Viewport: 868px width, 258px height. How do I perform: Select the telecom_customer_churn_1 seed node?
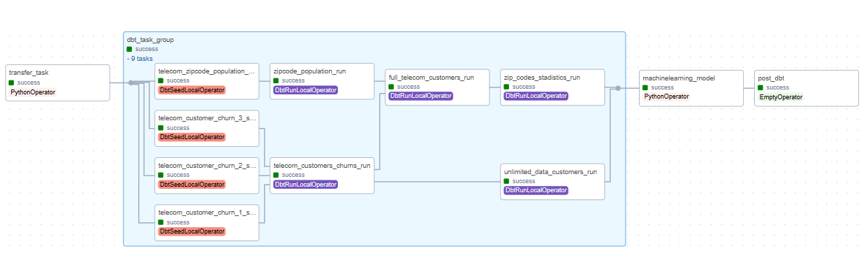point(207,222)
